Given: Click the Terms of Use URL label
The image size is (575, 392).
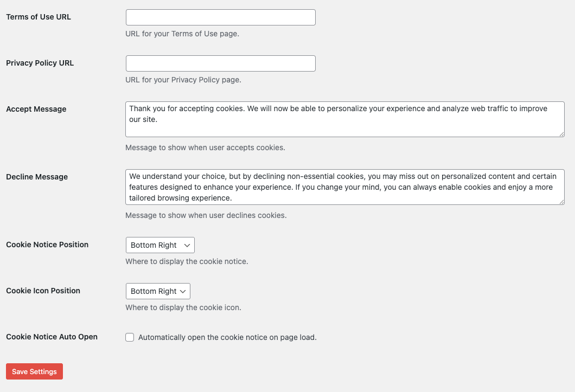Looking at the screenshot, I should coord(39,17).
